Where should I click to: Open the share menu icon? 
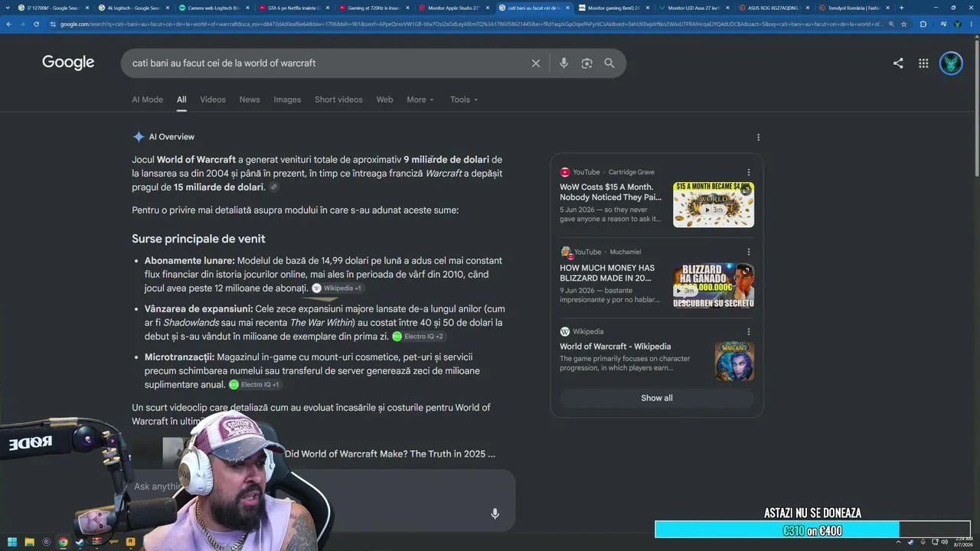coord(898,64)
